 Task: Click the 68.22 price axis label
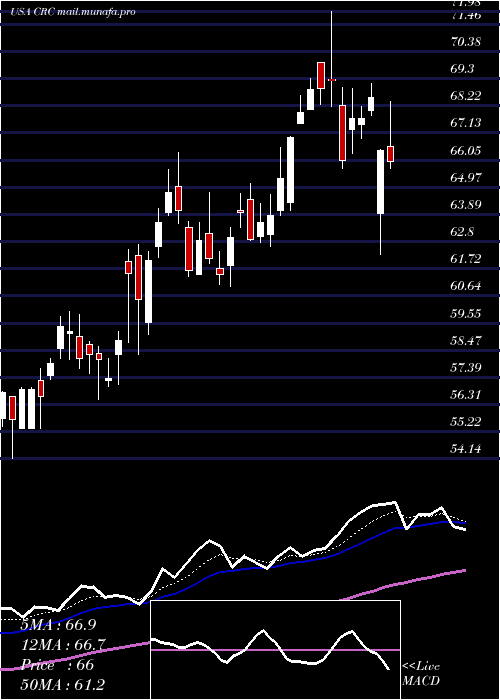click(x=467, y=96)
